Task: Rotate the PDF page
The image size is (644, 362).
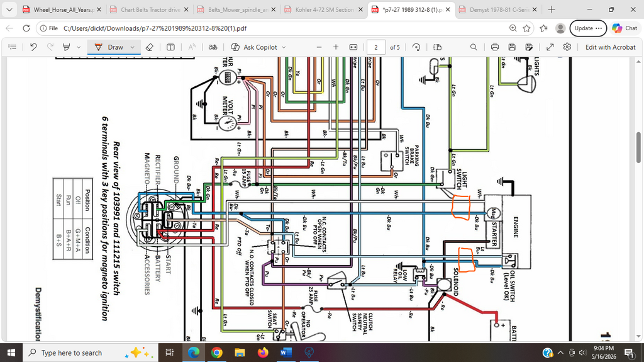Action: 416,47
